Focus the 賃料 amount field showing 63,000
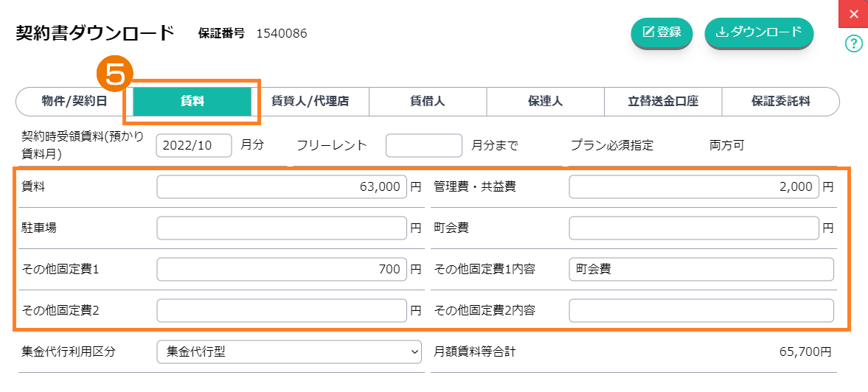868x392 pixels. click(x=282, y=187)
